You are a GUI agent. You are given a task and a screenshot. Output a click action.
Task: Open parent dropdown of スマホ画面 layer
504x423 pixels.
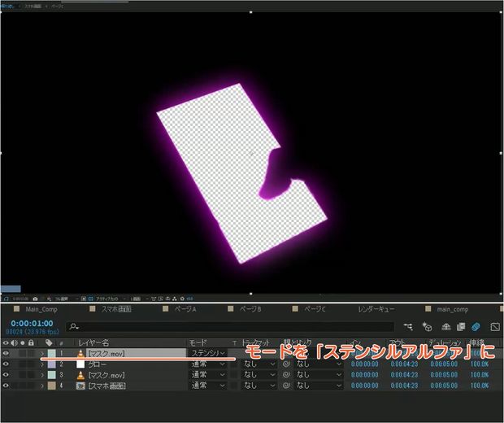pyautogui.click(x=318, y=386)
